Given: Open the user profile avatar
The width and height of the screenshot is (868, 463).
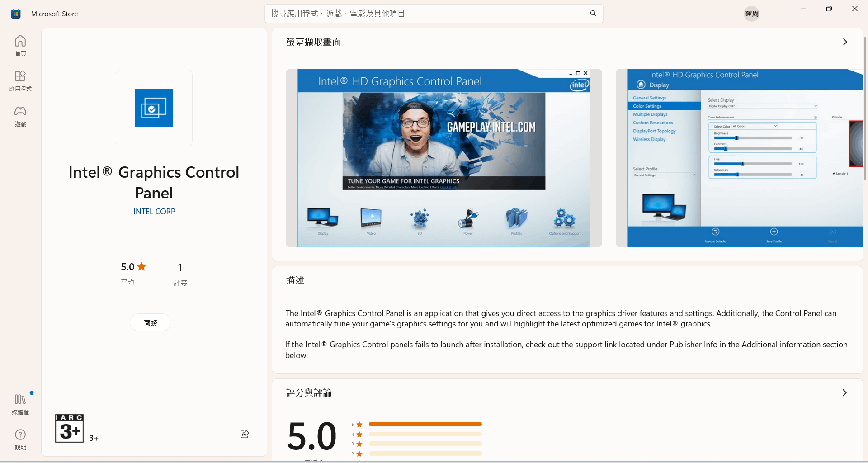Looking at the screenshot, I should point(752,14).
